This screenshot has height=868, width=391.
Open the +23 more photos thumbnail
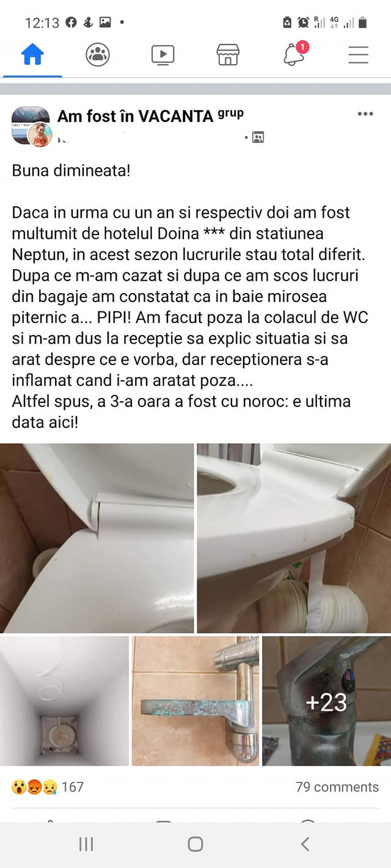tap(327, 701)
